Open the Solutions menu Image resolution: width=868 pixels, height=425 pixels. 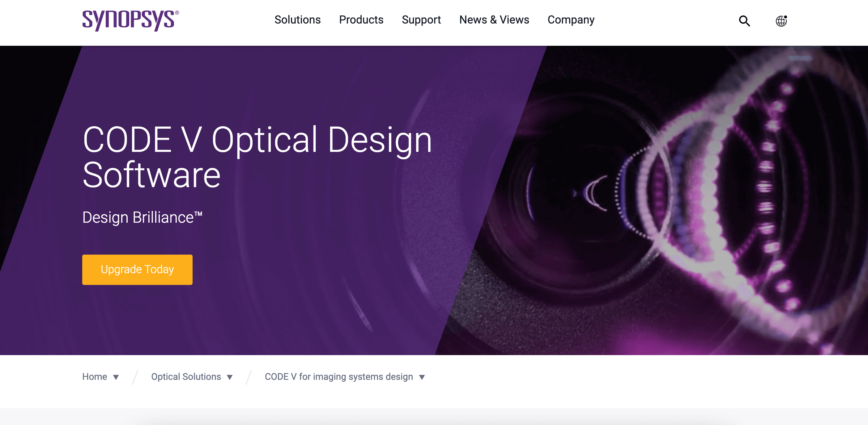(297, 20)
